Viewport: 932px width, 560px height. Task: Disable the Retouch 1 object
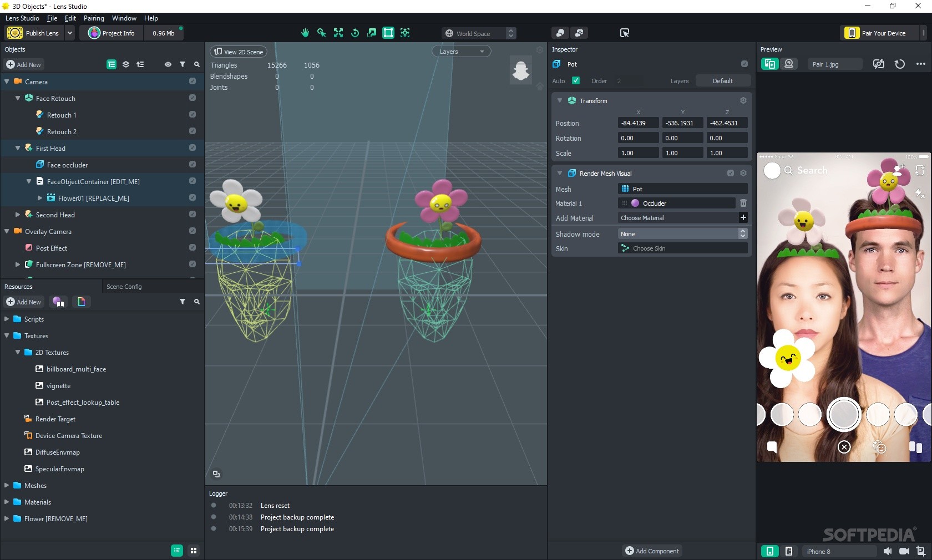pos(193,115)
